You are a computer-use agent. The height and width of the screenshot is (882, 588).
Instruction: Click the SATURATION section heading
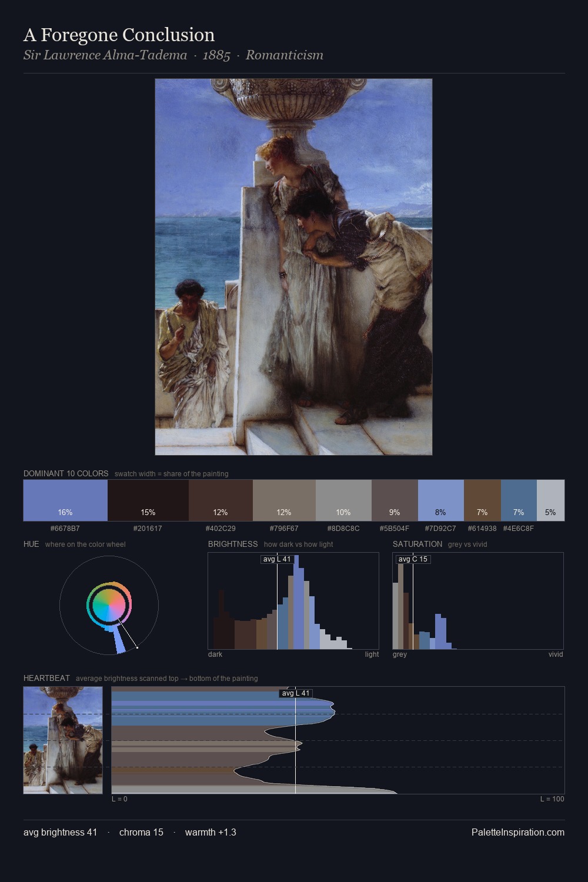pos(417,544)
